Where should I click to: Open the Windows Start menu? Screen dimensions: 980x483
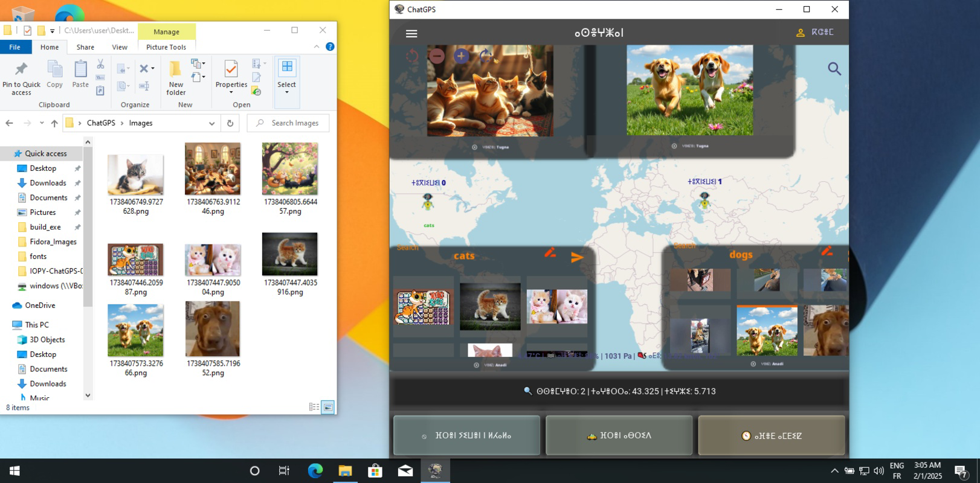point(15,471)
